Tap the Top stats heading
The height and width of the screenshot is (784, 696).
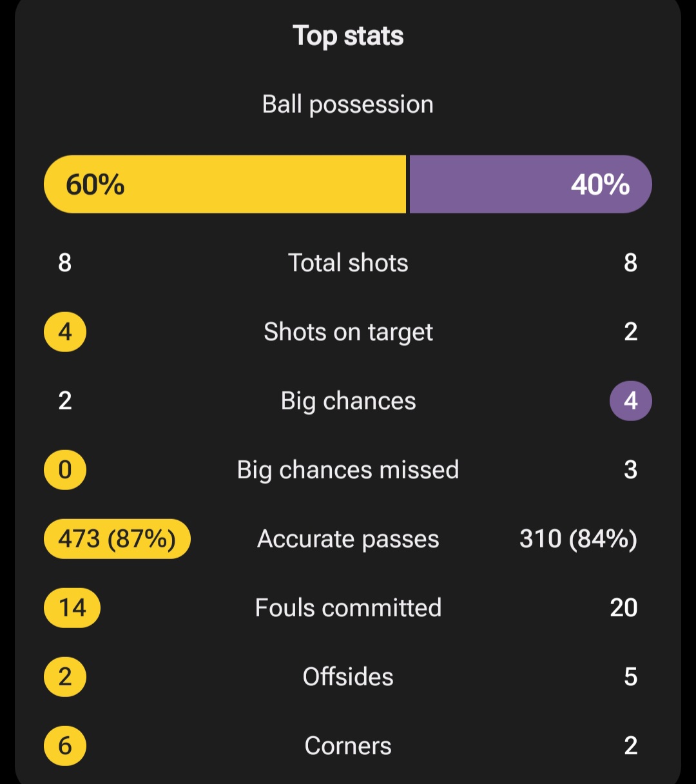click(x=348, y=36)
